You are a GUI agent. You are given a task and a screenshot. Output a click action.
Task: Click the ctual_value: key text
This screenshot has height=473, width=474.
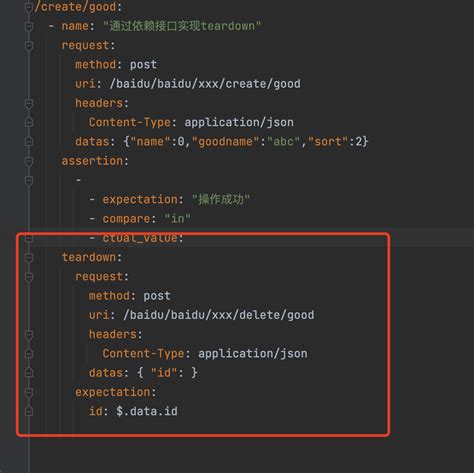143,238
